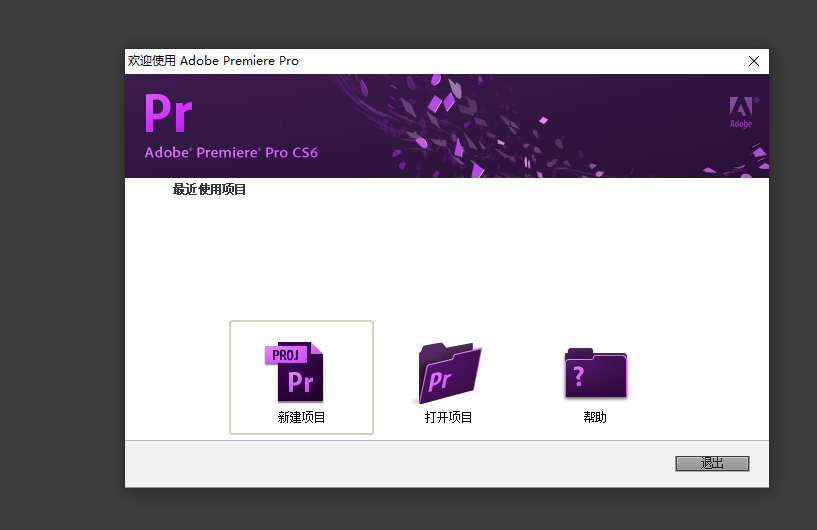The image size is (817, 530).
Task: Click the Adobe logo in the banner
Action: (740, 112)
